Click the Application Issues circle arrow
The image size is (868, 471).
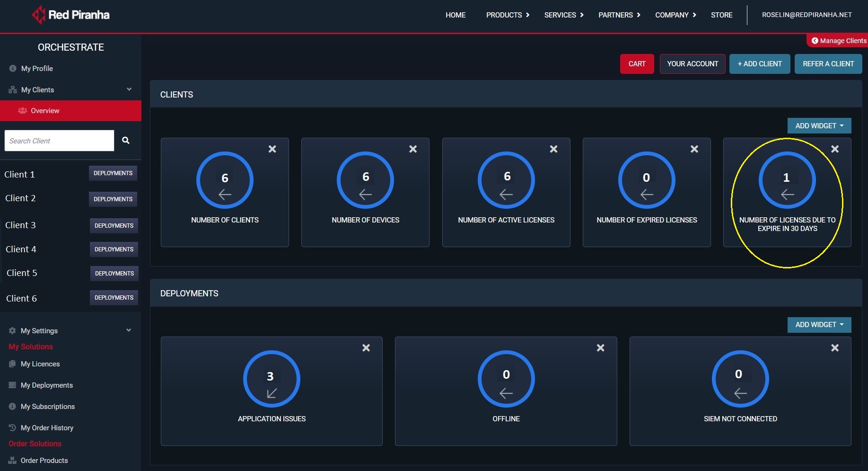coord(272,393)
